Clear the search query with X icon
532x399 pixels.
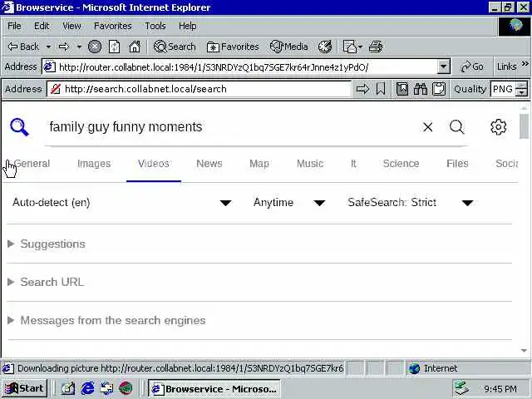(x=428, y=127)
